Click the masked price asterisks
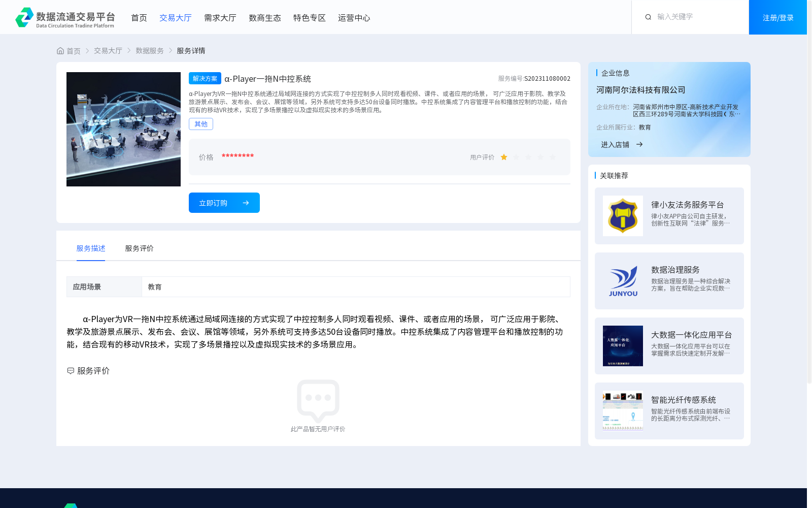812x508 pixels. click(x=238, y=156)
